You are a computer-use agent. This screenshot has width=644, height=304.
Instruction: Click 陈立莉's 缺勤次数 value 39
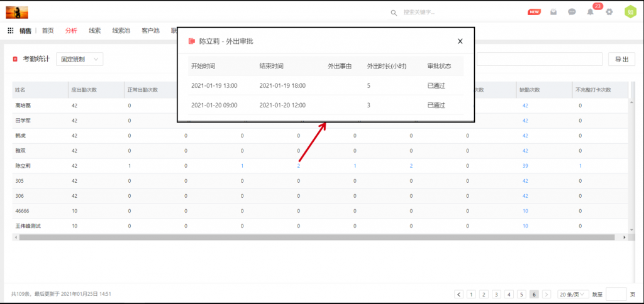tap(525, 166)
